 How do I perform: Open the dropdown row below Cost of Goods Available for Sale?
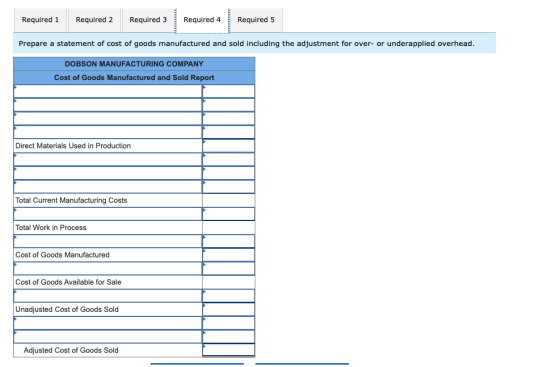(x=108, y=296)
